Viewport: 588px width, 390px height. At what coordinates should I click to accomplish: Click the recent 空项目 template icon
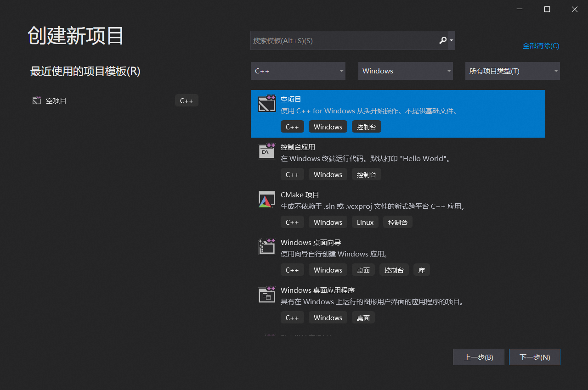[x=36, y=100]
